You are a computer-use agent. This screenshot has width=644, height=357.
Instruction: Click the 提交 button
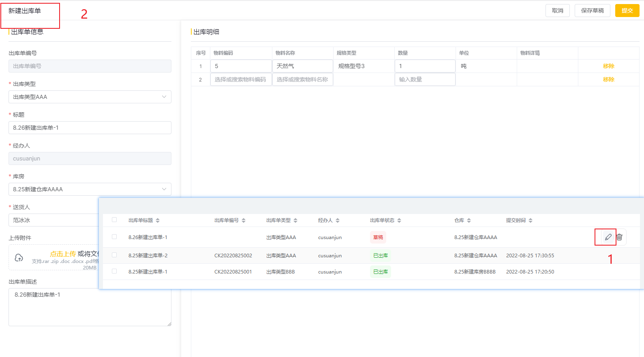click(627, 11)
